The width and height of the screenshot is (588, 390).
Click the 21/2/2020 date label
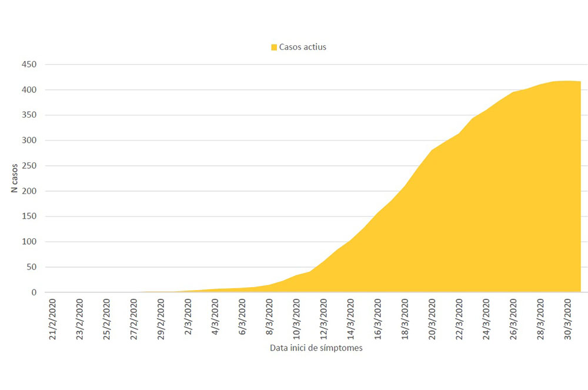[x=53, y=319]
